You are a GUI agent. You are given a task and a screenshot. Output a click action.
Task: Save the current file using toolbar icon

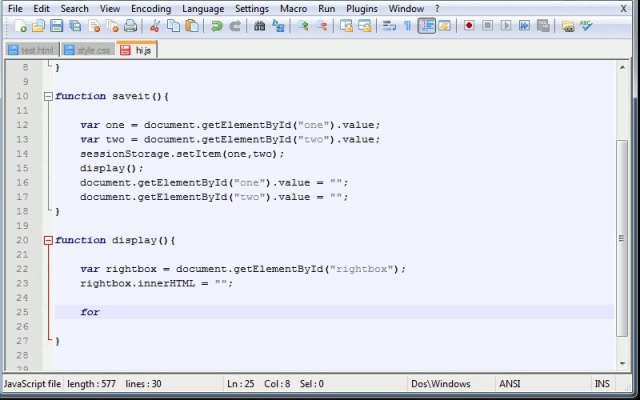[x=56, y=26]
